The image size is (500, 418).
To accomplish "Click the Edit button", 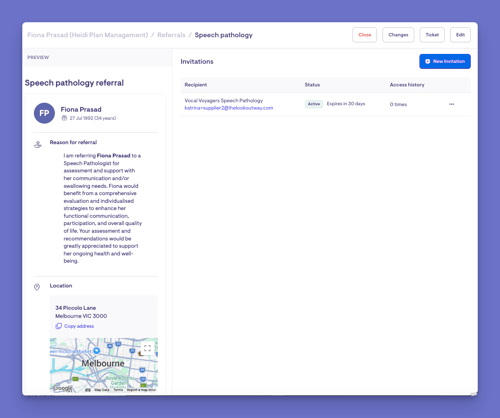I will click(x=460, y=35).
